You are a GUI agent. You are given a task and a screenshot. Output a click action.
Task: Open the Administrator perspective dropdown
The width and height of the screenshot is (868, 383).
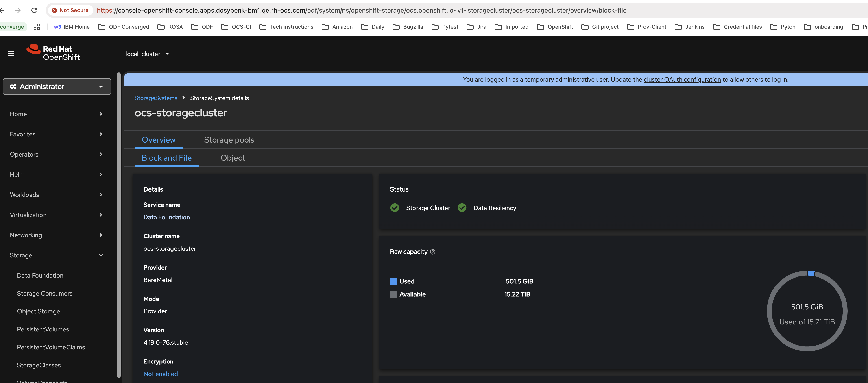tap(57, 87)
